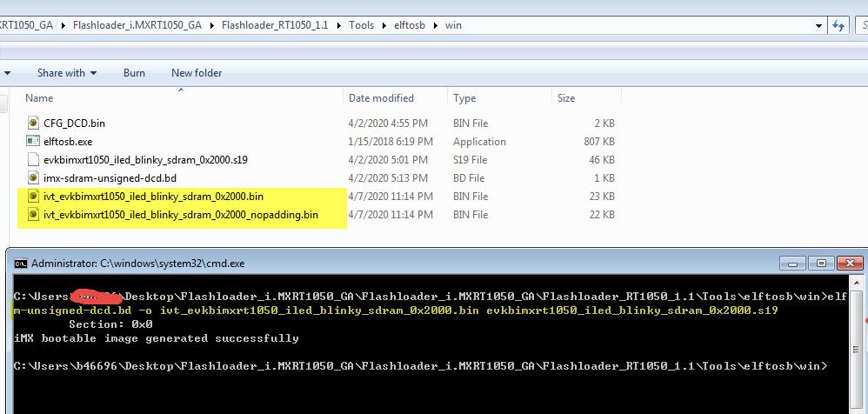Sort by the Name column header
Screen dimensions: 868x414
coord(39,98)
